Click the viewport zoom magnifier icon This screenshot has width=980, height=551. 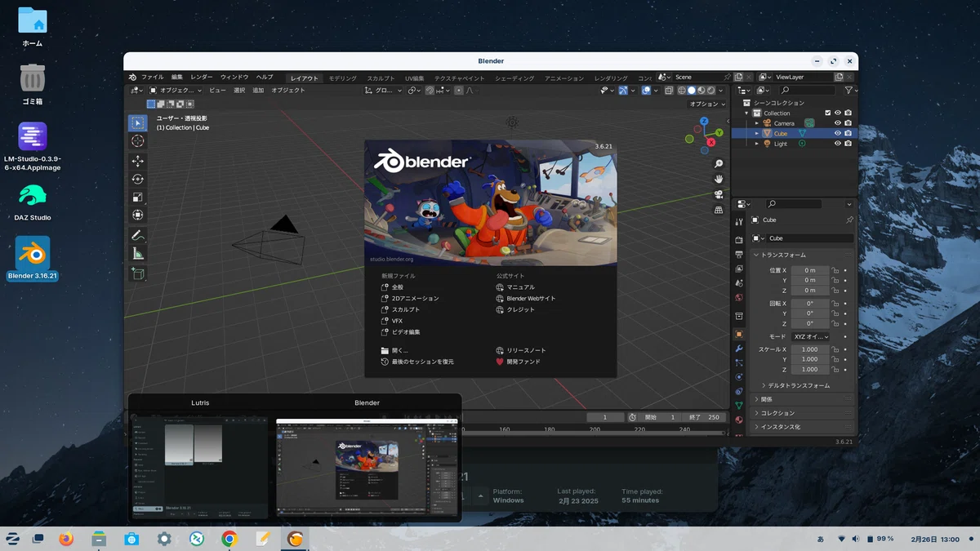[x=719, y=164]
